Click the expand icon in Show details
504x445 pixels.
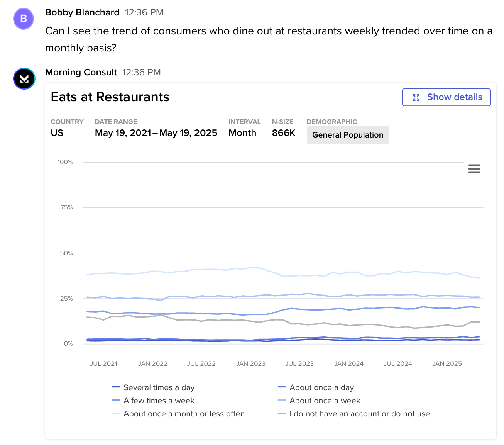coord(416,97)
